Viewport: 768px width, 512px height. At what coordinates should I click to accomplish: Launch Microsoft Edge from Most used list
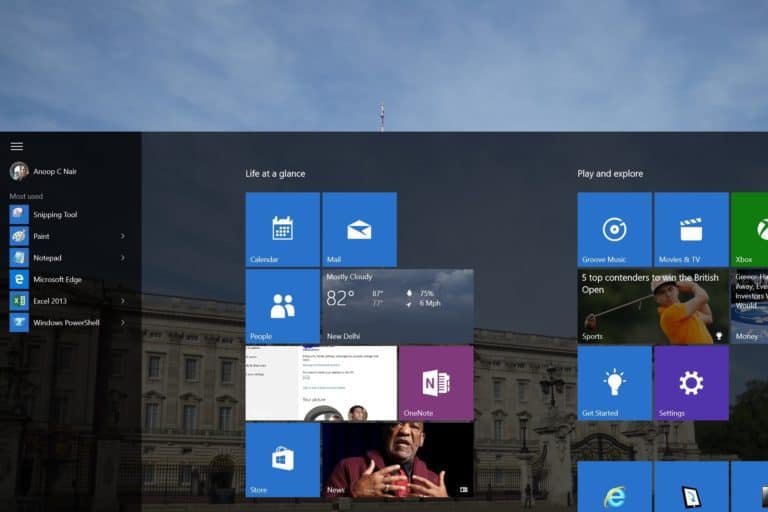click(57, 280)
